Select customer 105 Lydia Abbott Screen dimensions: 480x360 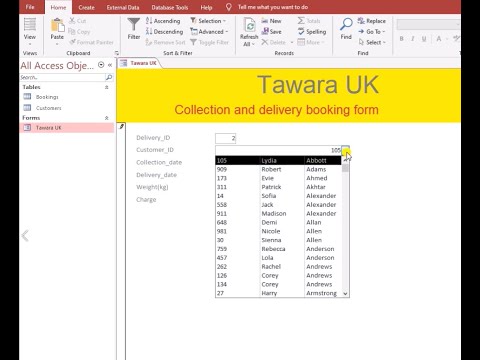(x=278, y=160)
